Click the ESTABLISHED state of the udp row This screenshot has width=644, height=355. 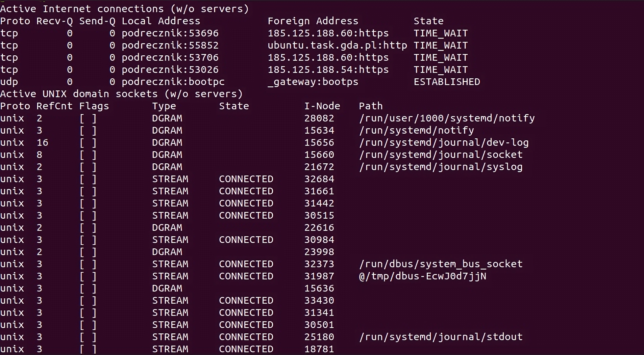447,82
